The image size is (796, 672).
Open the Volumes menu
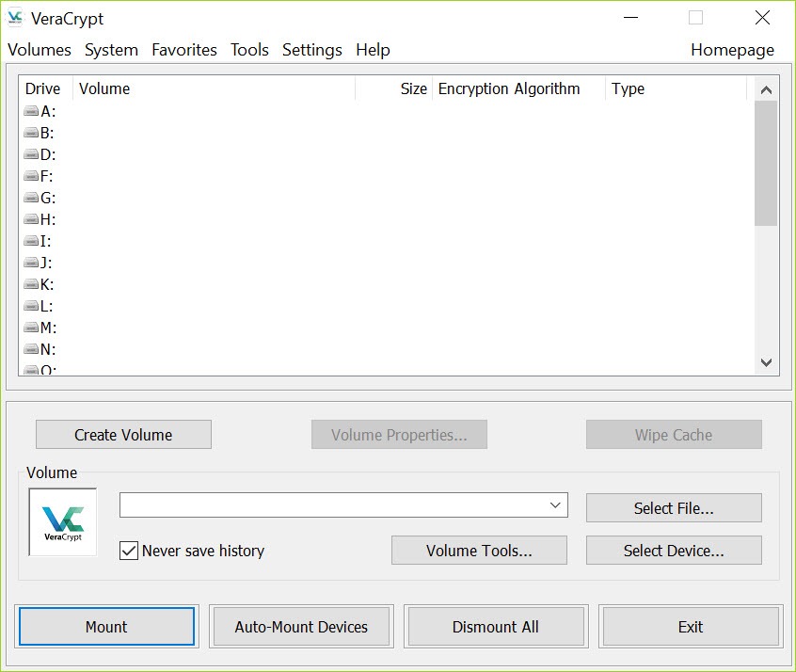40,50
